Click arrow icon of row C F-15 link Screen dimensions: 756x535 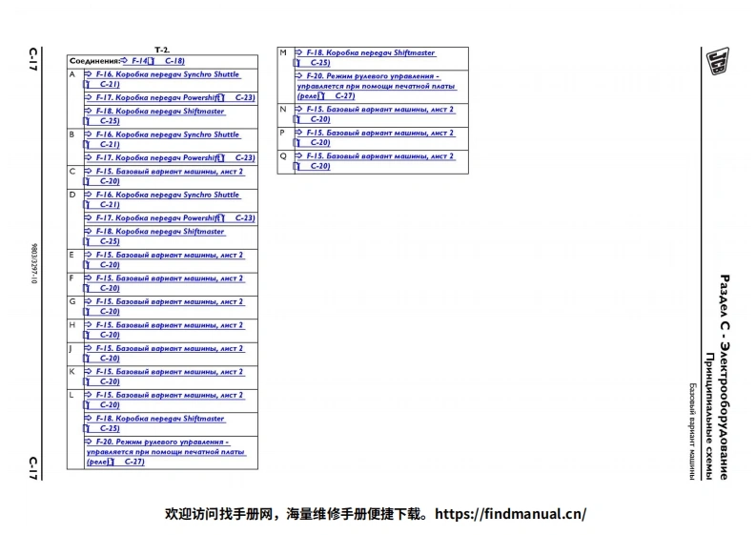coord(88,172)
